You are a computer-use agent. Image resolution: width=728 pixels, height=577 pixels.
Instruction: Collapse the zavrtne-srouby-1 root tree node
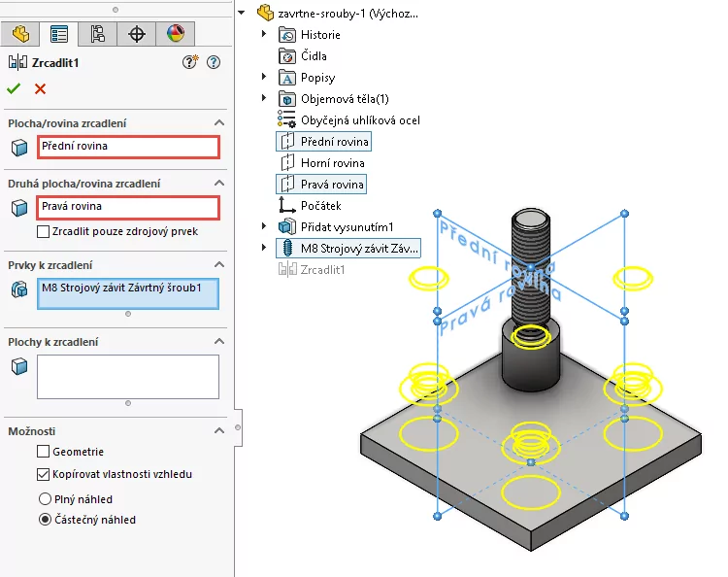[242, 13]
